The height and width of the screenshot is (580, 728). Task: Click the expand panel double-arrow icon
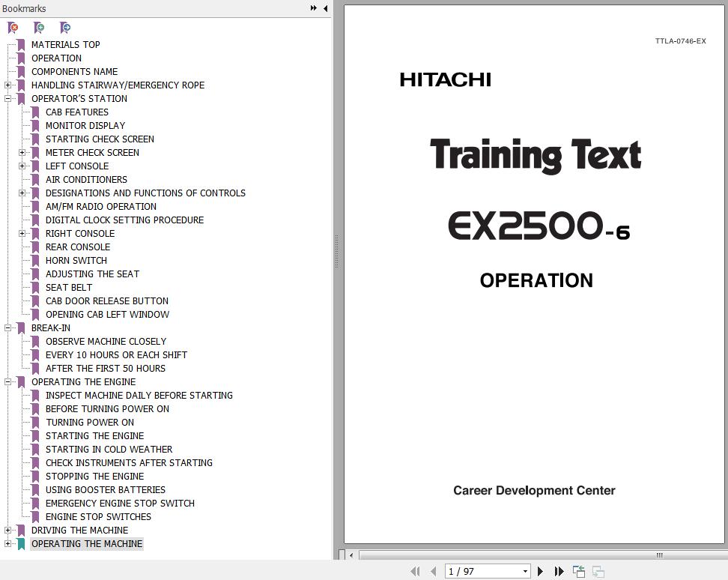coord(313,8)
